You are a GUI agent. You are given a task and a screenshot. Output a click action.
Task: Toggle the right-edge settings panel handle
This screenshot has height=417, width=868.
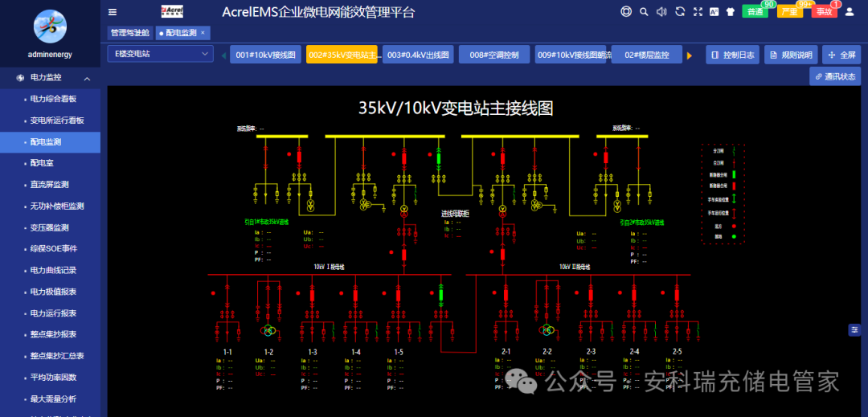click(x=854, y=329)
